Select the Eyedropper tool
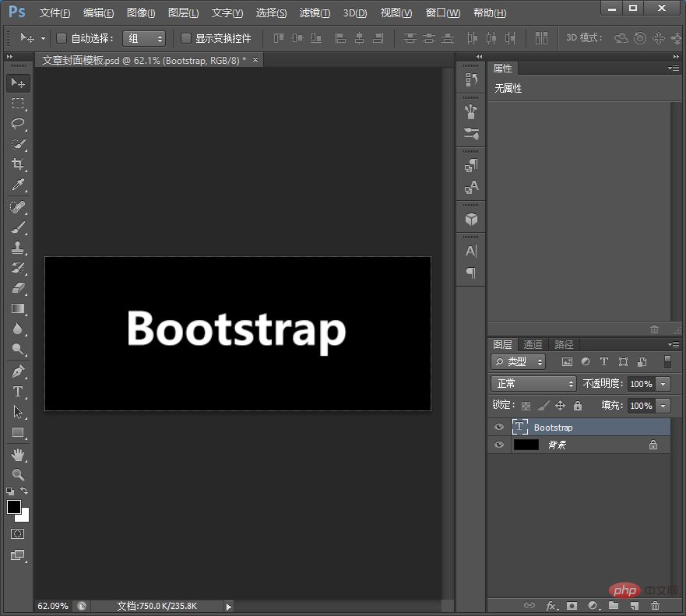The height and width of the screenshot is (616, 686). pos(18,185)
